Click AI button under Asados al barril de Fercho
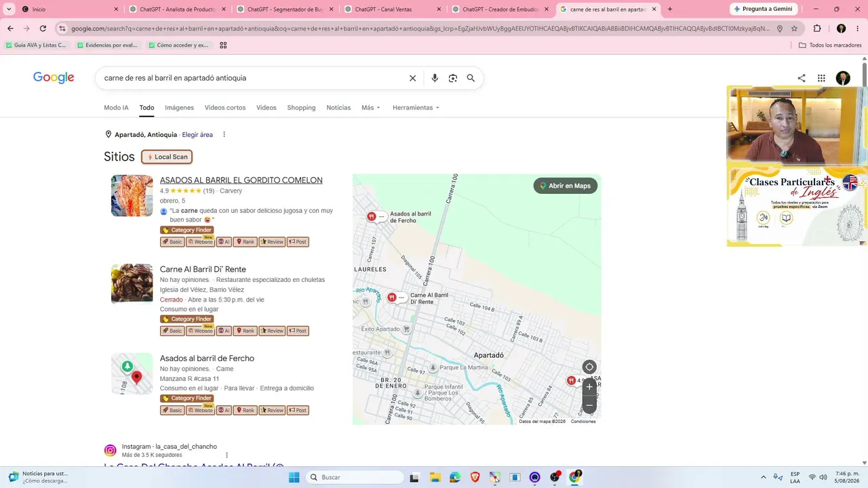 [224, 410]
